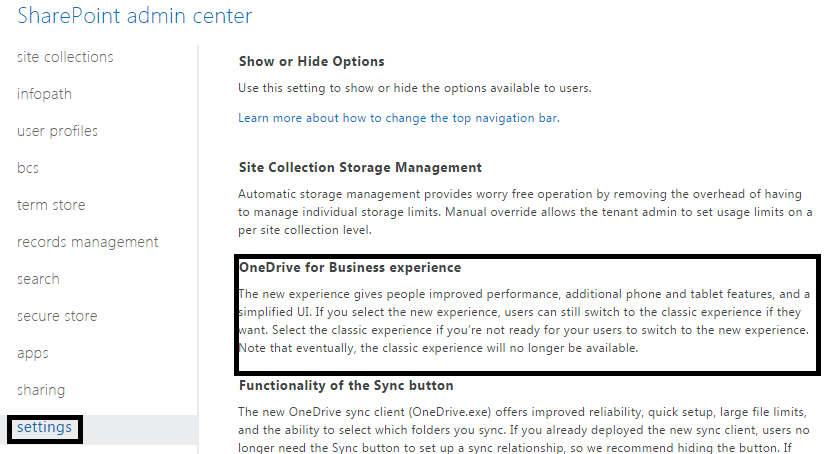
Task: Navigate to term store
Action: pyautogui.click(x=51, y=205)
